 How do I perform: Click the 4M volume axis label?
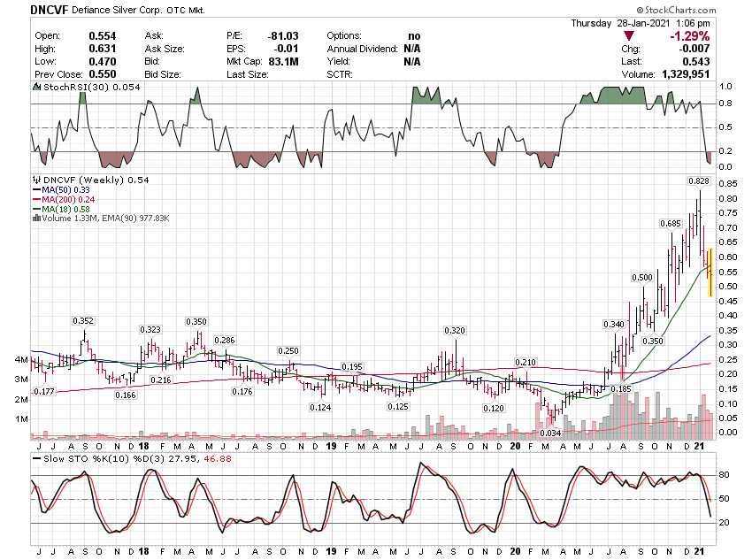click(x=21, y=359)
